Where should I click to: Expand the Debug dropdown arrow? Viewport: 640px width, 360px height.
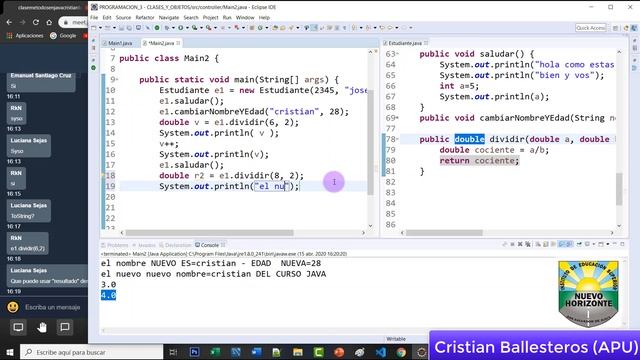(173, 28)
